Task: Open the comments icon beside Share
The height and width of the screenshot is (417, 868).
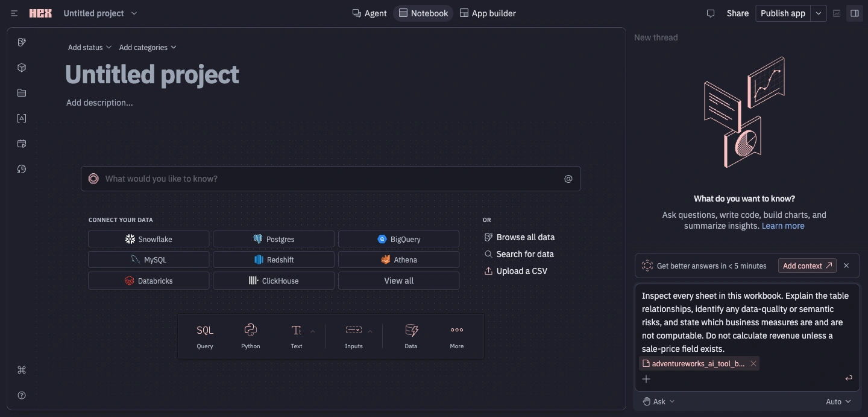Action: [x=711, y=13]
